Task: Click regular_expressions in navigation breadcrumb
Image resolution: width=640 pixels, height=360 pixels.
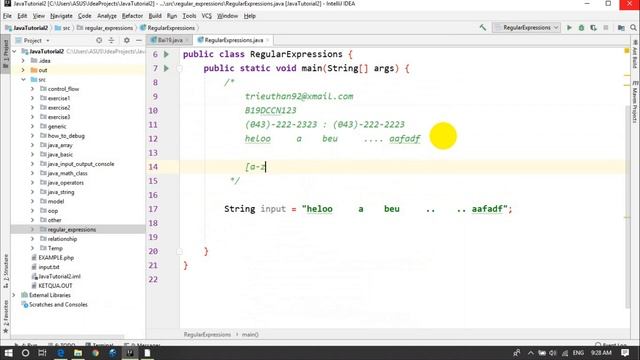Action: coord(105,28)
